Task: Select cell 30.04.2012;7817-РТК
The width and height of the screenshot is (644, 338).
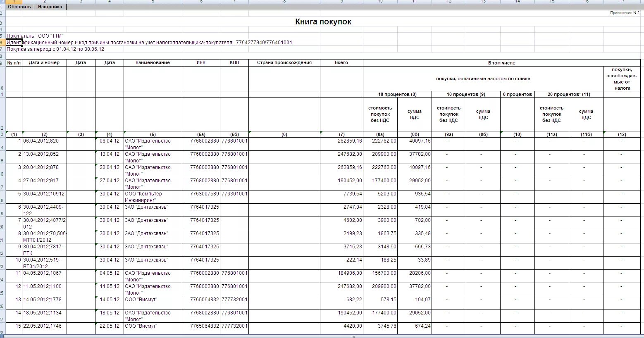Action: click(x=44, y=250)
